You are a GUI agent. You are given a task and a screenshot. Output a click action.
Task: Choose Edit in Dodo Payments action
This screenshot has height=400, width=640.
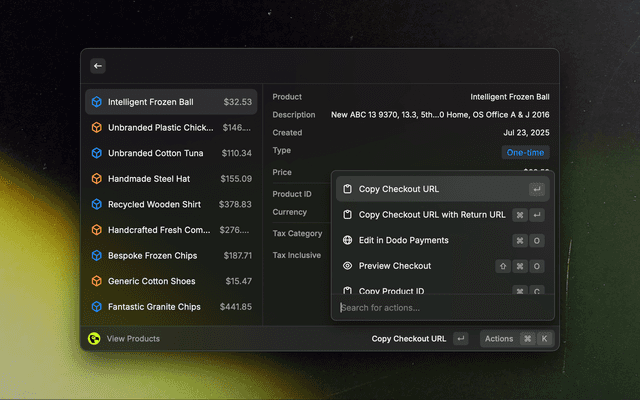404,240
